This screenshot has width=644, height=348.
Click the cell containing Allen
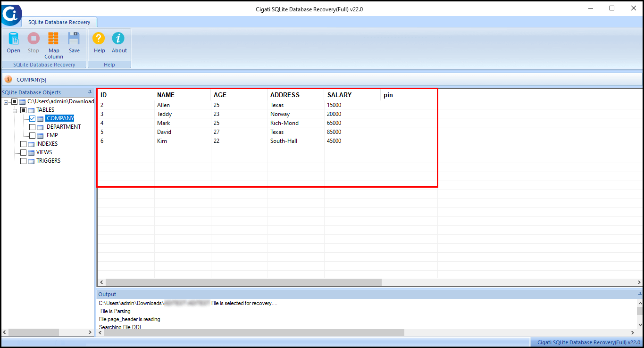183,105
